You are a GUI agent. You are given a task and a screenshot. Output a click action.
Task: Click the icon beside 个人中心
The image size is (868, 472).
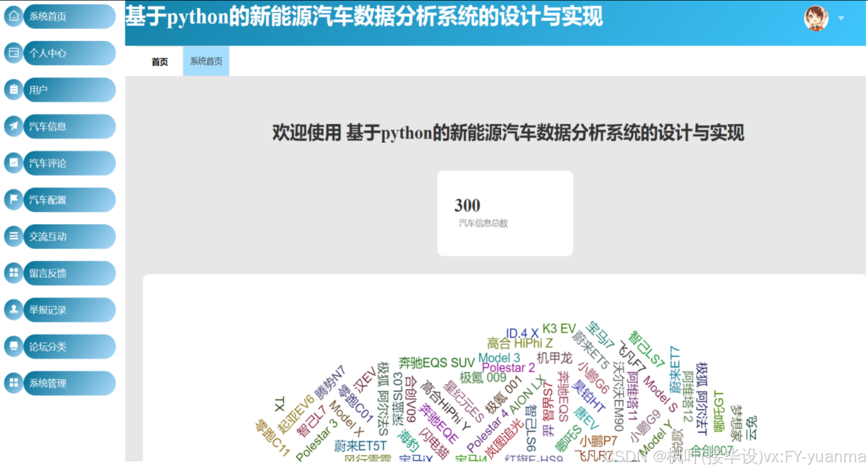point(14,53)
